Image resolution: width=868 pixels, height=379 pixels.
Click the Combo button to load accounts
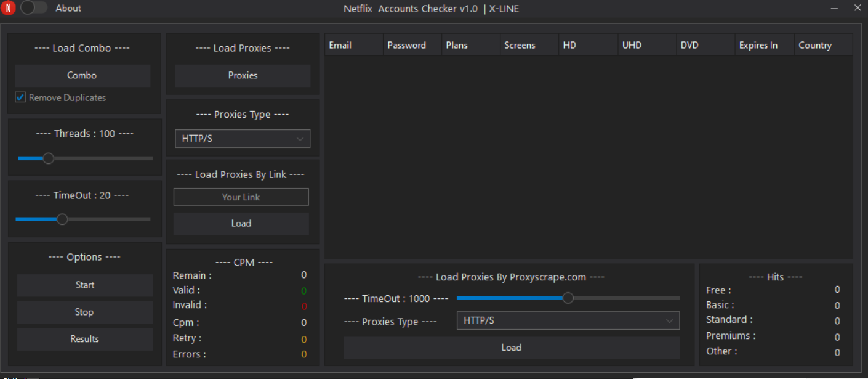point(82,75)
